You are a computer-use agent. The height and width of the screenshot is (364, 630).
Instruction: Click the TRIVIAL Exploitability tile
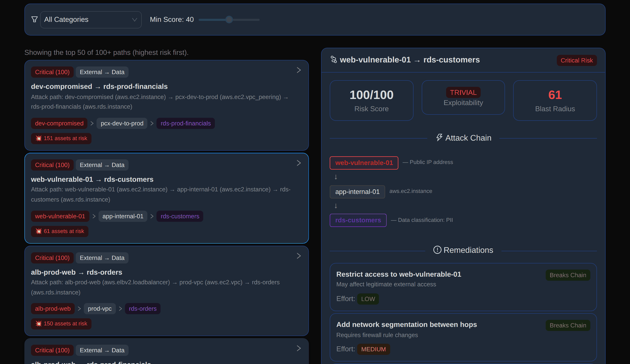pyautogui.click(x=463, y=98)
